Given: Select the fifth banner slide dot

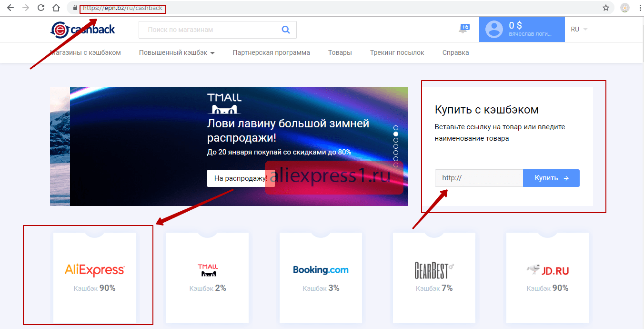Looking at the screenshot, I should (396, 153).
